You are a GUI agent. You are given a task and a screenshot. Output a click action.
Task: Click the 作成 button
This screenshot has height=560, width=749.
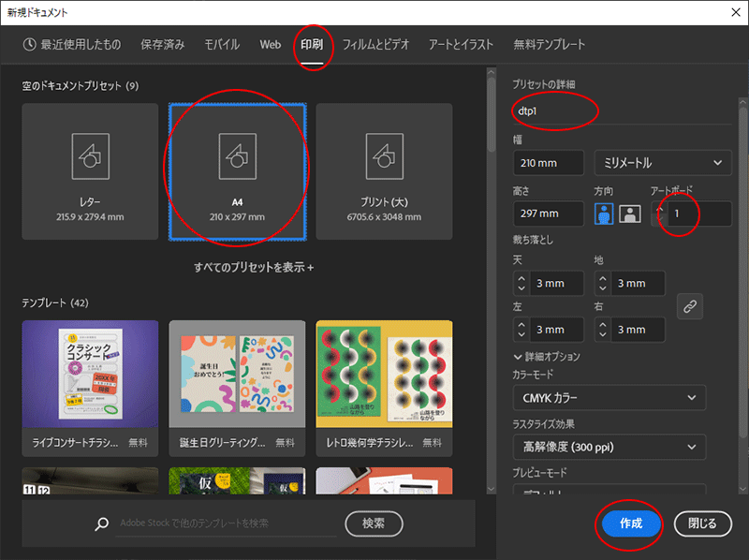click(630, 523)
